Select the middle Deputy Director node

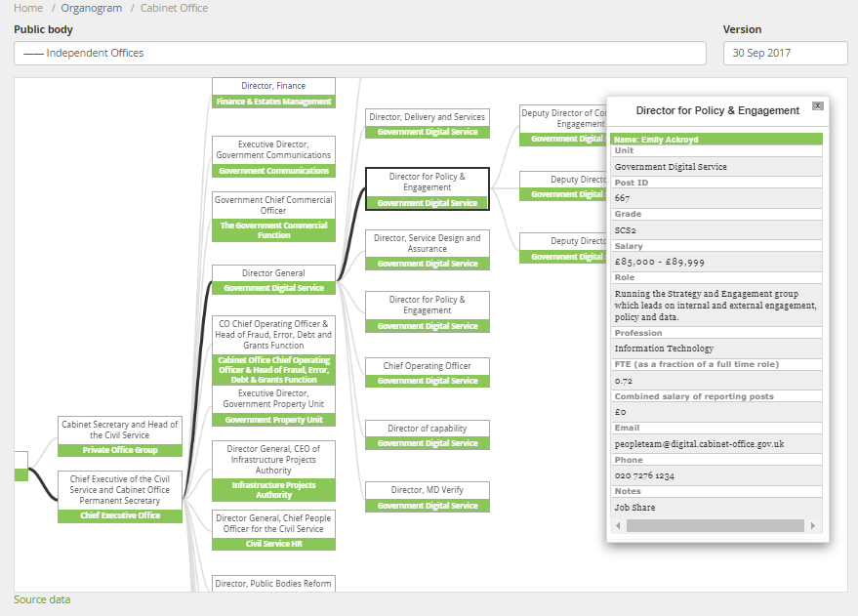tap(563, 186)
